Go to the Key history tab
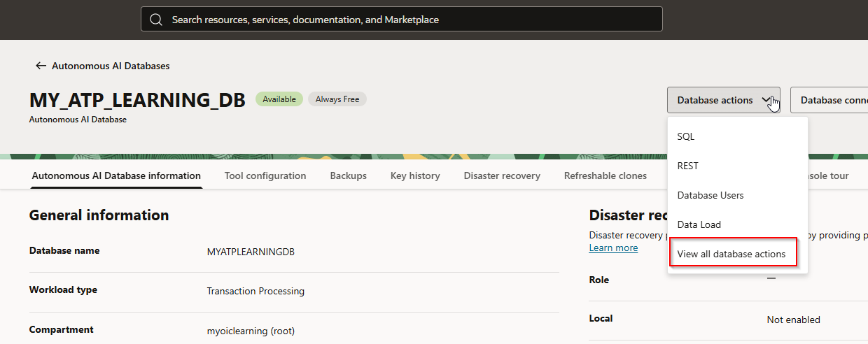The image size is (868, 344). click(415, 175)
